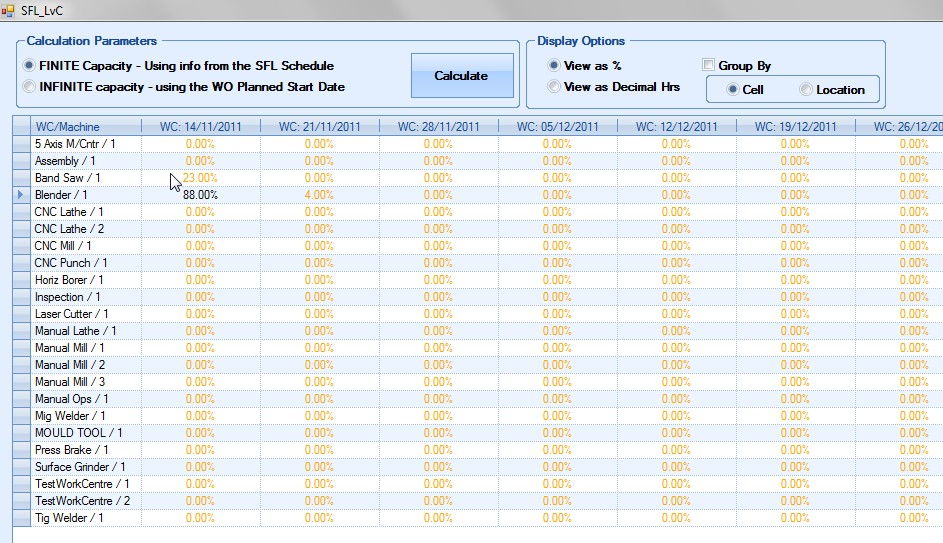The image size is (943, 543).
Task: Select the Location grouping radio button
Action: pos(806,90)
